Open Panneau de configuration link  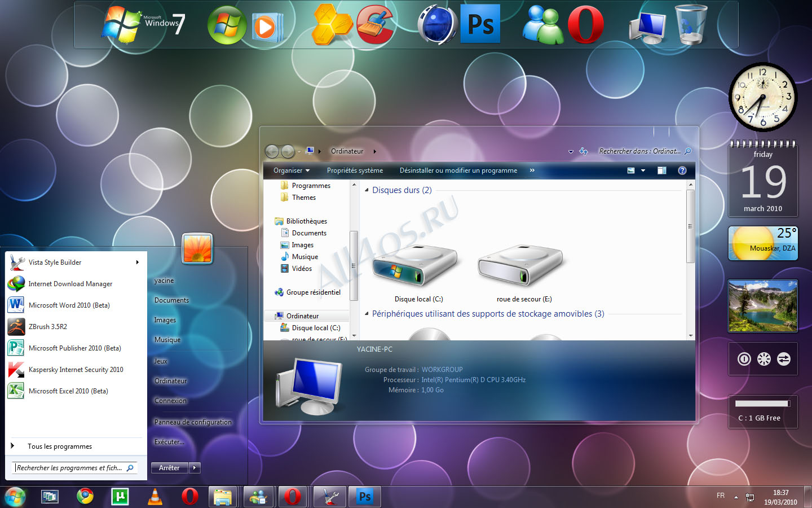click(x=193, y=422)
